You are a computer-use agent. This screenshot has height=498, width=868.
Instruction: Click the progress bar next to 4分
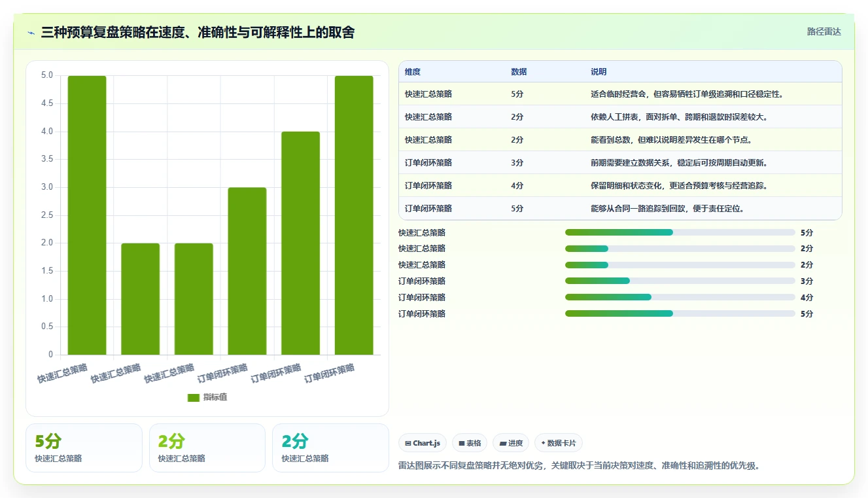680,298
